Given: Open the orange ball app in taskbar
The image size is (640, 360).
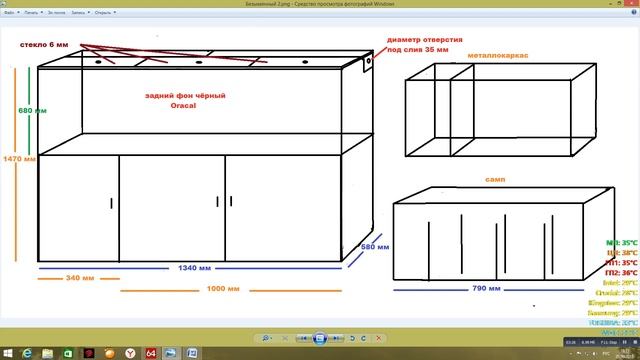Looking at the screenshot, I should pos(109,353).
